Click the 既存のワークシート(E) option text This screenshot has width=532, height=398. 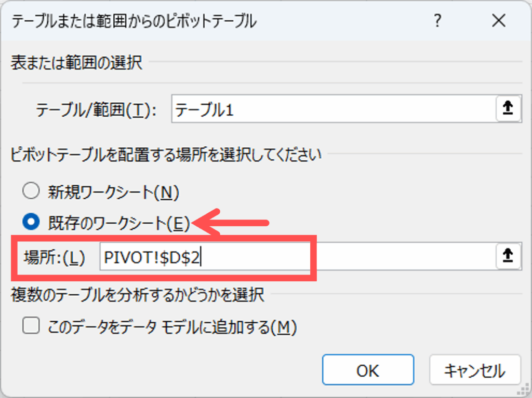pyautogui.click(x=119, y=223)
